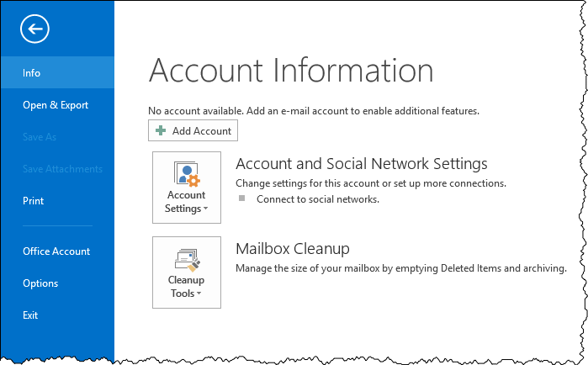Click the bullet square beside Connect to social networks
Viewport: 588px width, 365px height.
pyautogui.click(x=242, y=198)
